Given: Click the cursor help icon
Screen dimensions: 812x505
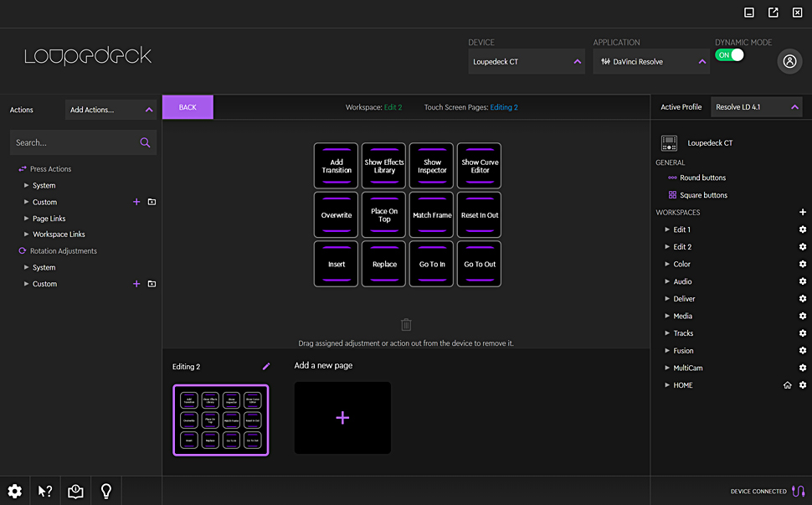Looking at the screenshot, I should click(45, 491).
